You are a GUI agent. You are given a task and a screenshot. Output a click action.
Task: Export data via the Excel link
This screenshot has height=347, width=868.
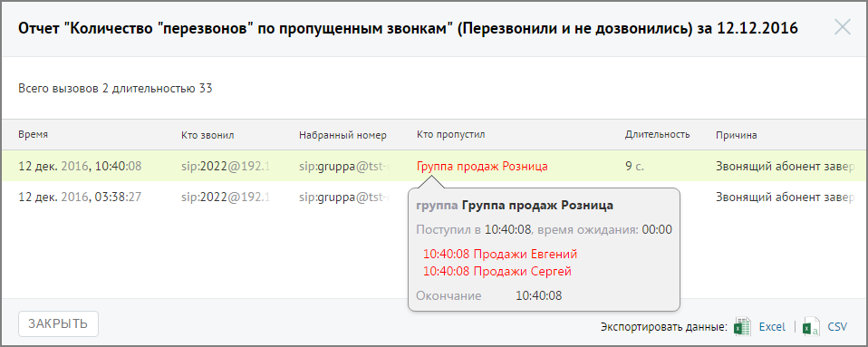[772, 327]
